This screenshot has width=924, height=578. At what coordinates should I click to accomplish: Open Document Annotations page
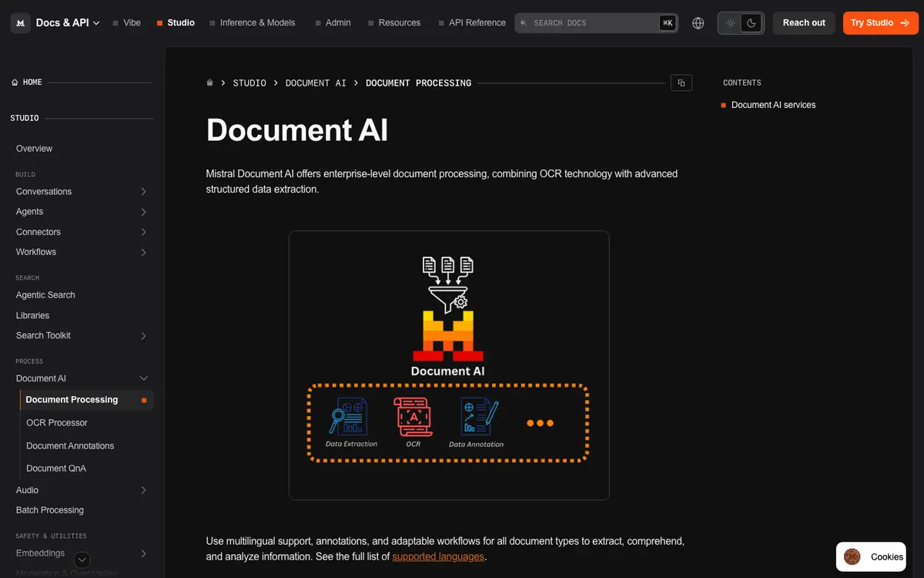[70, 446]
